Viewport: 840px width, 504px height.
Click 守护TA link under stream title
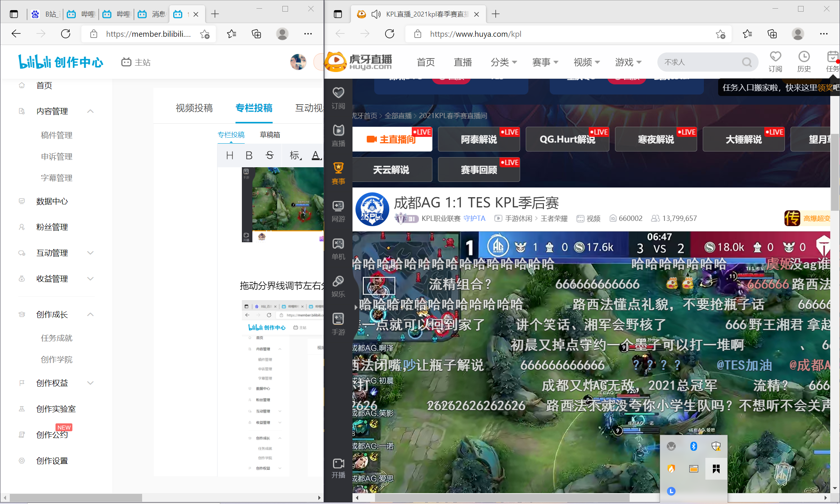click(x=474, y=218)
